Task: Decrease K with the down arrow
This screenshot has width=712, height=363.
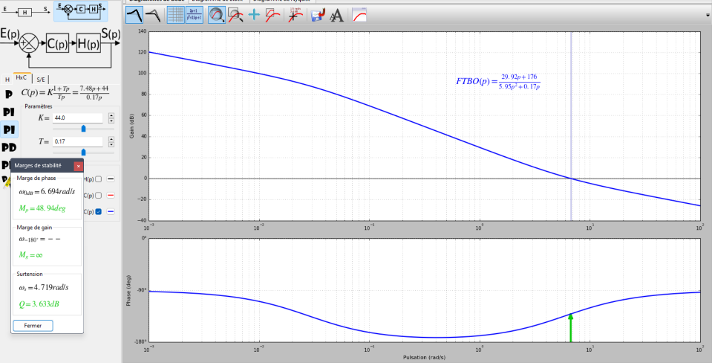Action: (x=111, y=120)
